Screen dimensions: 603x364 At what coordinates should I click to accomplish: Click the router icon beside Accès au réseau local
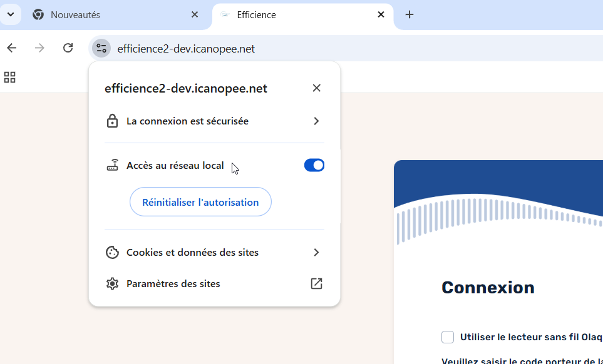[112, 164]
